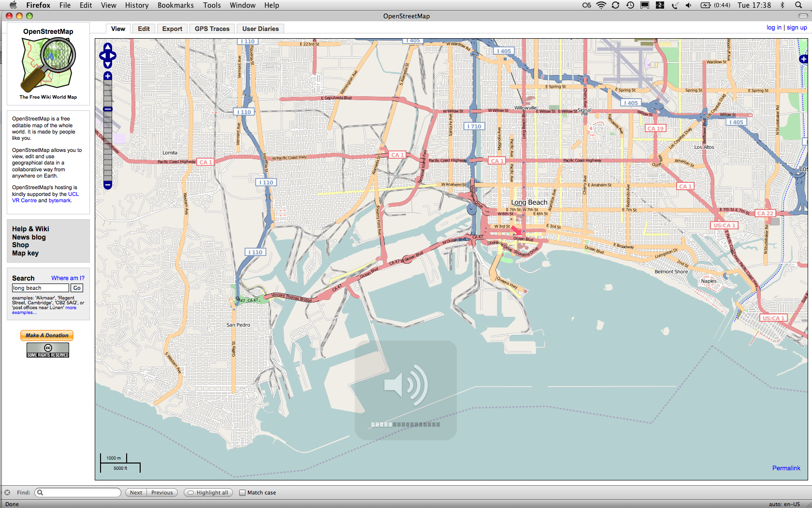The height and width of the screenshot is (508, 812).
Task: Click the pan down arrow on map
Action: [108, 64]
